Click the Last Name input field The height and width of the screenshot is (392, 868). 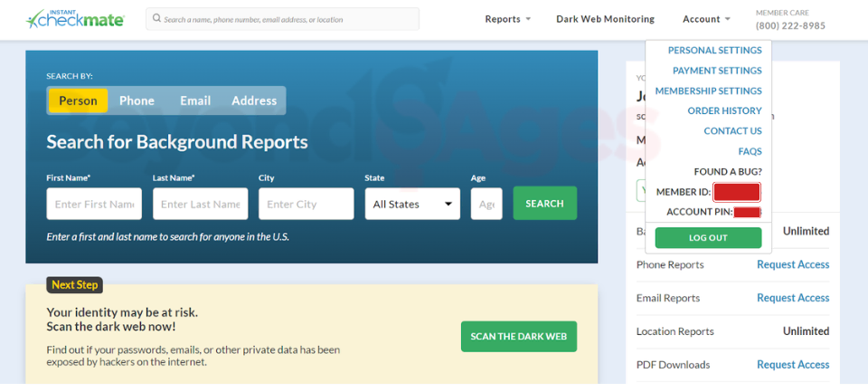(x=200, y=204)
